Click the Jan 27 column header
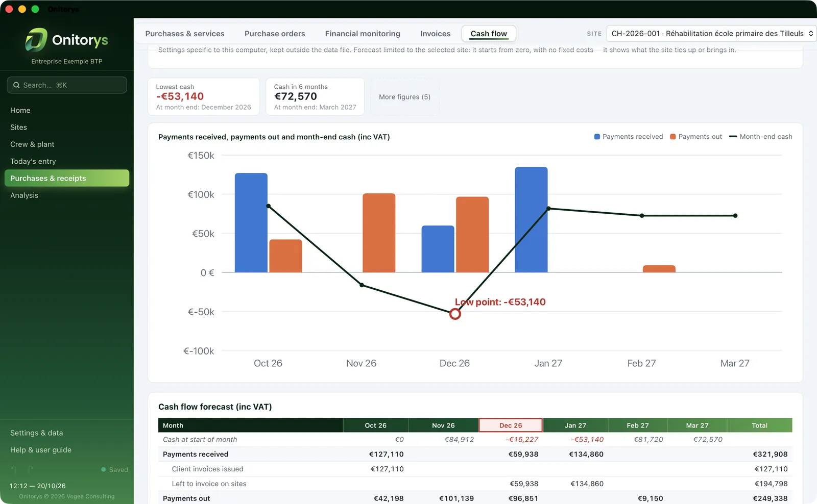 click(x=575, y=425)
